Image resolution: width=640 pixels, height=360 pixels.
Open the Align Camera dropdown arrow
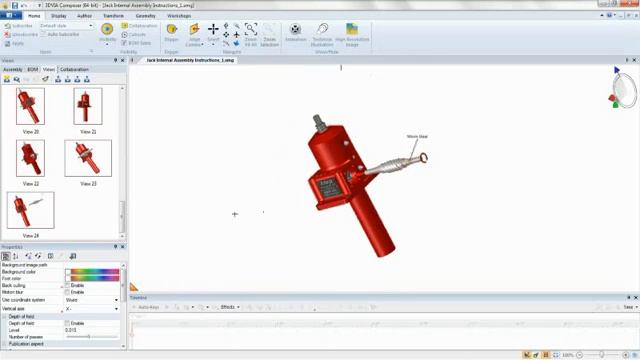[202, 44]
